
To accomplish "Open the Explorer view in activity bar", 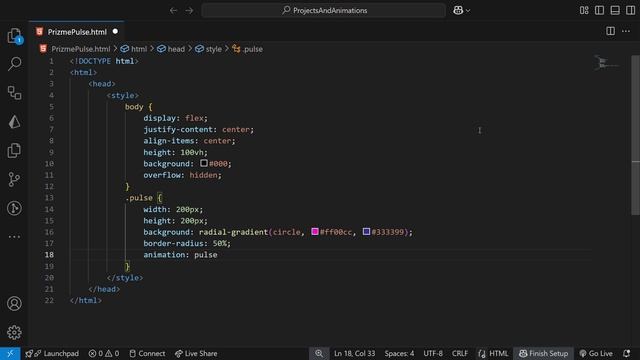I will [14, 36].
